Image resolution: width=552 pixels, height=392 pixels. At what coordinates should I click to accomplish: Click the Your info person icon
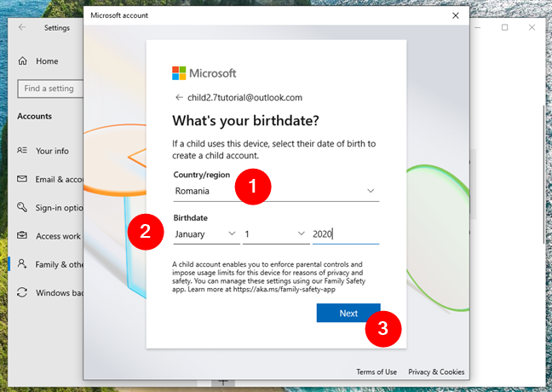[22, 150]
